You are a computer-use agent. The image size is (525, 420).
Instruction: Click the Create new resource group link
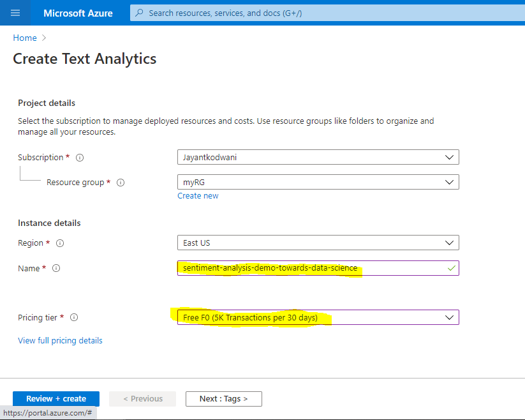pos(198,196)
